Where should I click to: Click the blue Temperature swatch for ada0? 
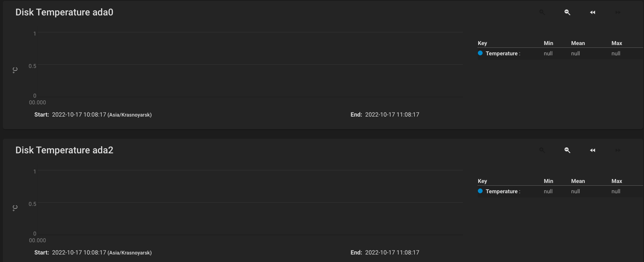coord(480,53)
